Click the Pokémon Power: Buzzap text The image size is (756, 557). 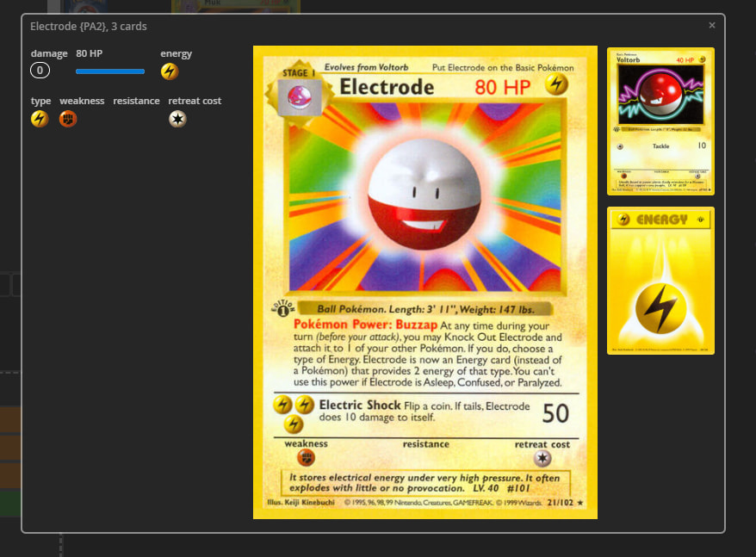(366, 325)
